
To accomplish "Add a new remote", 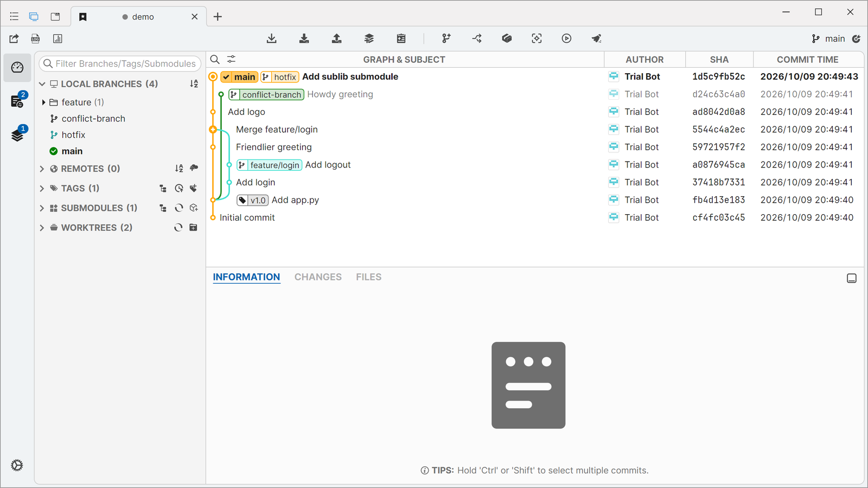I will tap(194, 169).
